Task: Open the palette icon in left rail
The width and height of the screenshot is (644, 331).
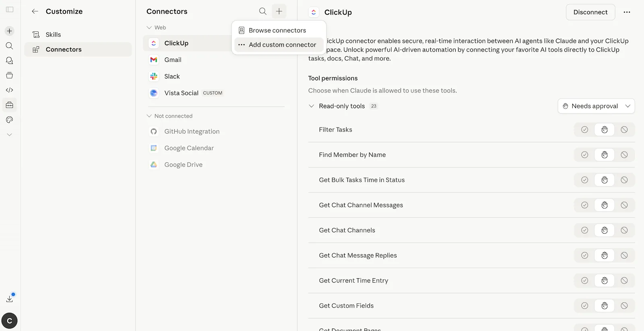Action: point(10,120)
